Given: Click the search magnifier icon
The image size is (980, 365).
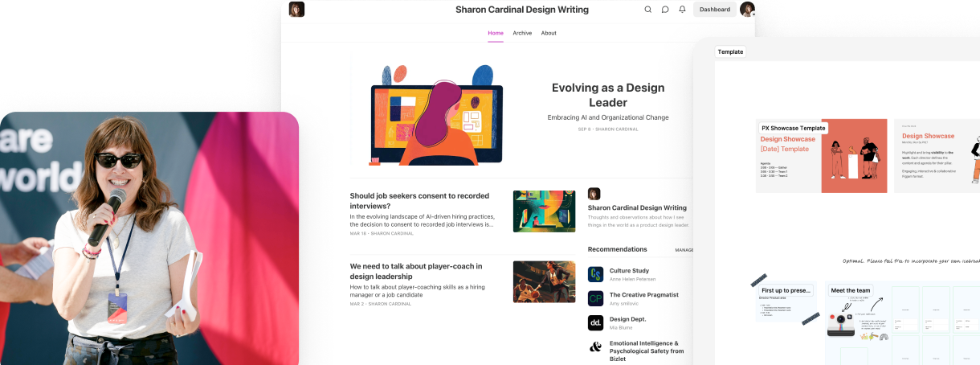Looking at the screenshot, I should coord(648,10).
